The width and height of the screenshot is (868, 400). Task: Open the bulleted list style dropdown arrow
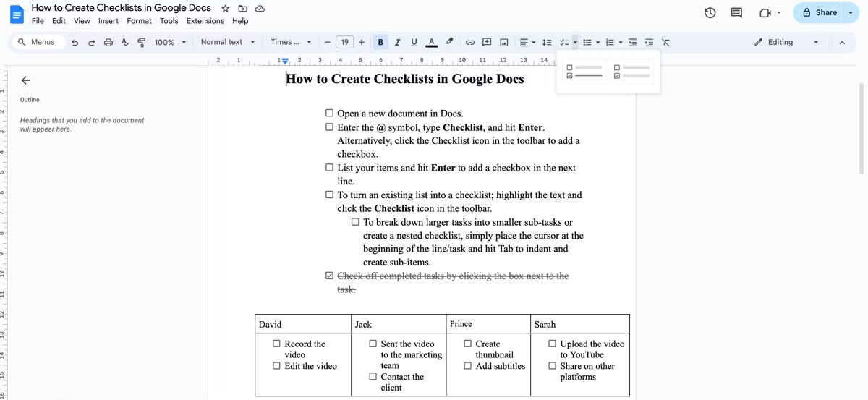pos(598,42)
